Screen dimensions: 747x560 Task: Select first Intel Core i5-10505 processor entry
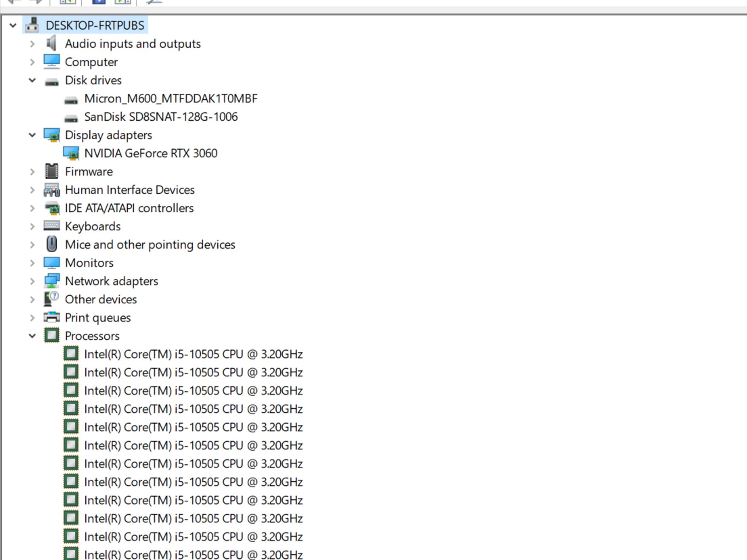(x=193, y=354)
